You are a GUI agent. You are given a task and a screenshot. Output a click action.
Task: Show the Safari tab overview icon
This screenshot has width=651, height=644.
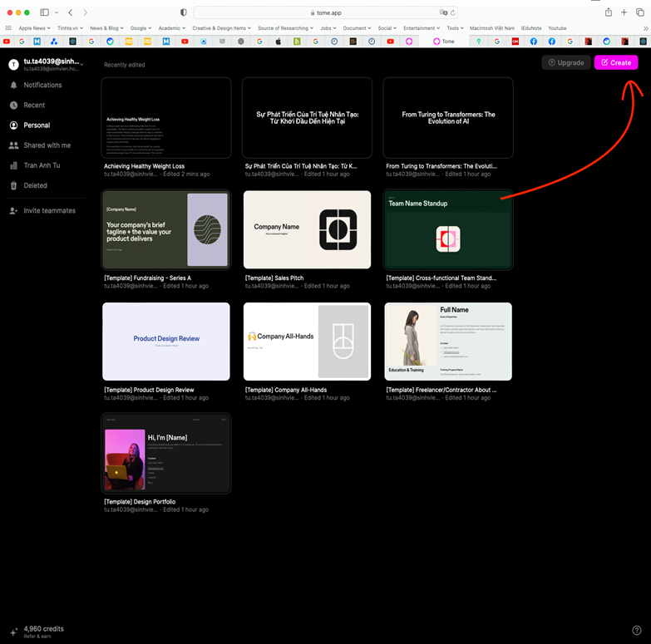click(640, 12)
